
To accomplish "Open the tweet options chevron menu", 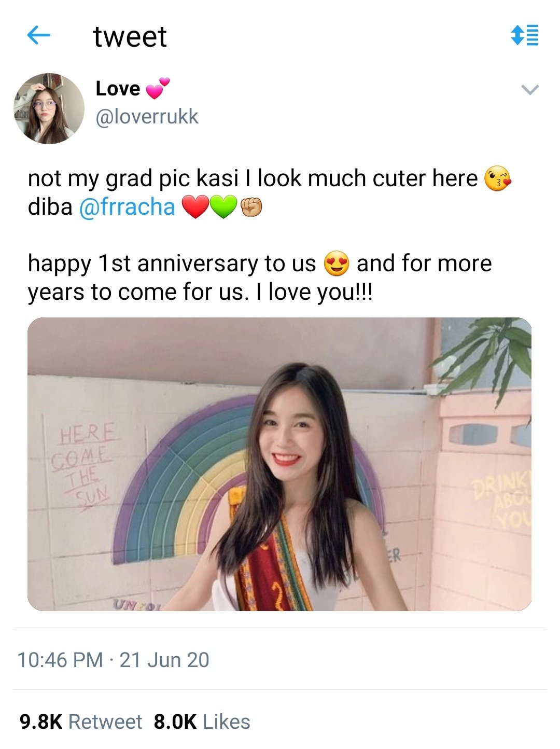I will click(529, 90).
